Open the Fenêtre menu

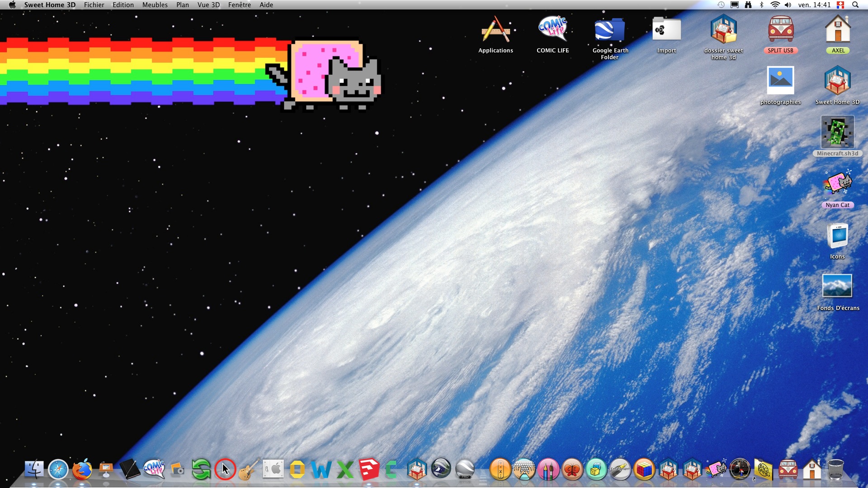[240, 5]
